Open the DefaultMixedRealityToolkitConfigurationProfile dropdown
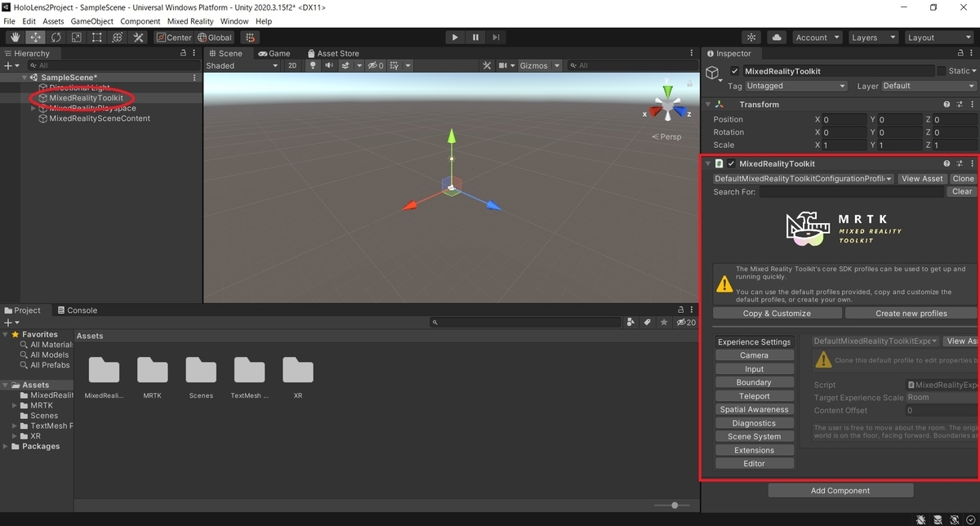This screenshot has width=980, height=526. 803,178
